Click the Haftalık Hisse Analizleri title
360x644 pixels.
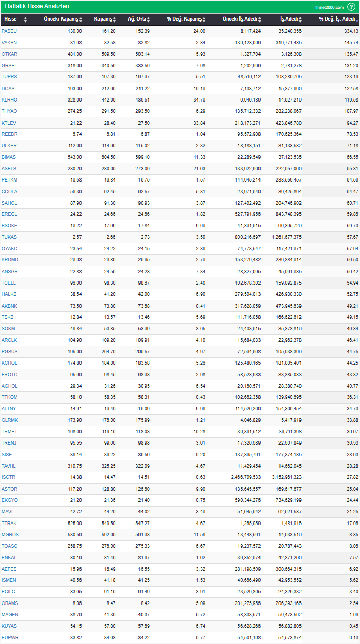click(37, 7)
